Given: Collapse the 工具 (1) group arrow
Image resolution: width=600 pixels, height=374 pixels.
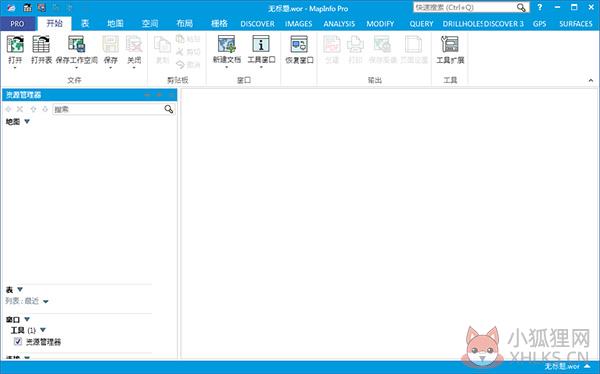Looking at the screenshot, I should coord(43,330).
